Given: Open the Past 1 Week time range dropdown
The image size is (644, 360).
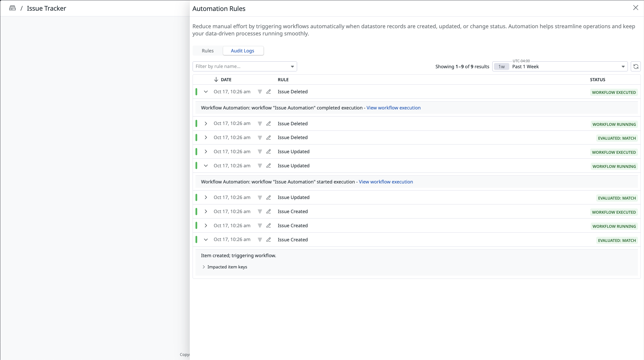Looking at the screenshot, I should click(559, 67).
